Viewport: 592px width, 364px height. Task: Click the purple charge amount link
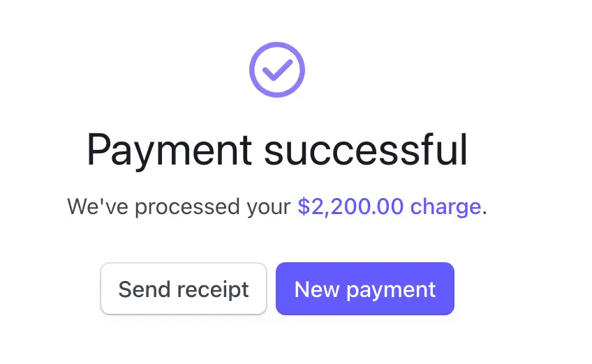tap(389, 207)
